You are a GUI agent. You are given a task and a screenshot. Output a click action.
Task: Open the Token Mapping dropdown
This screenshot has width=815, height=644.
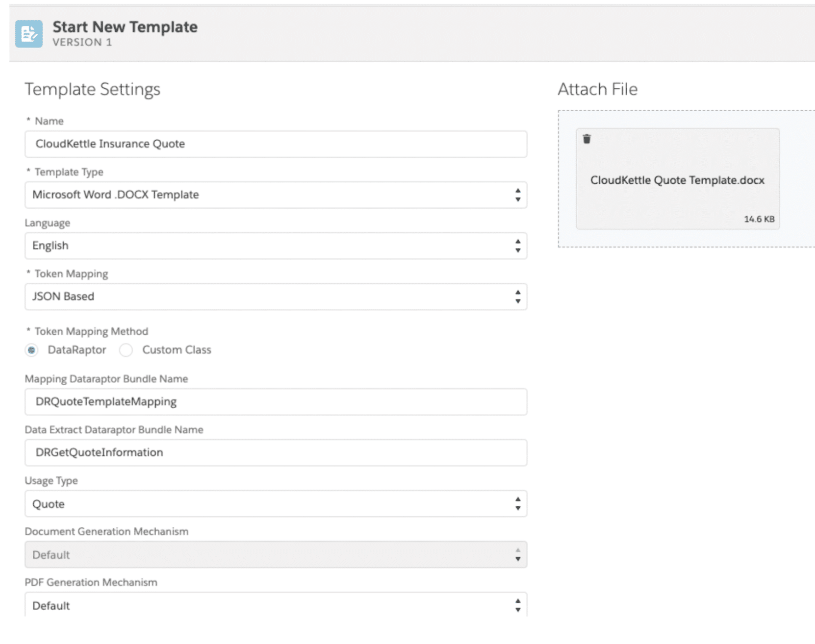click(x=276, y=297)
